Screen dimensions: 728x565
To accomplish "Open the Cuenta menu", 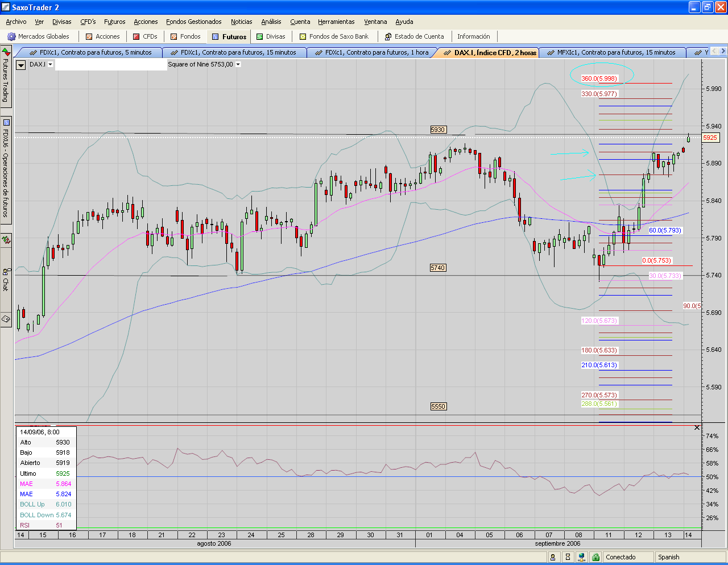I will pos(300,22).
